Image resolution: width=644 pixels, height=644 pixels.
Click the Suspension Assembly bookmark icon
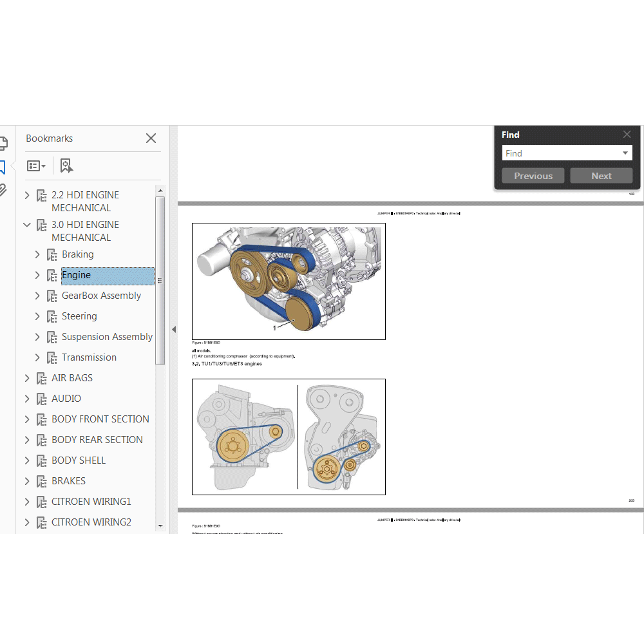[52, 337]
